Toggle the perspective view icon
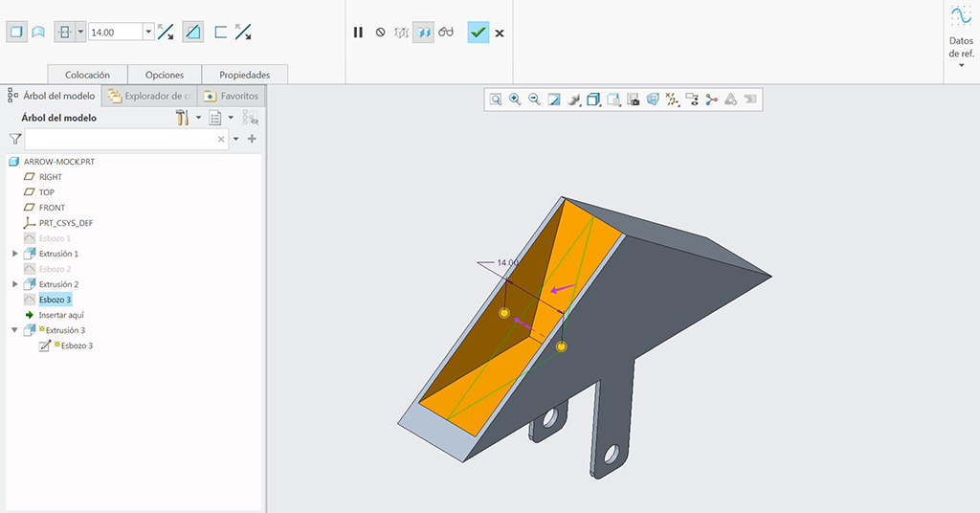This screenshot has height=513, width=980. pyautogui.click(x=653, y=100)
